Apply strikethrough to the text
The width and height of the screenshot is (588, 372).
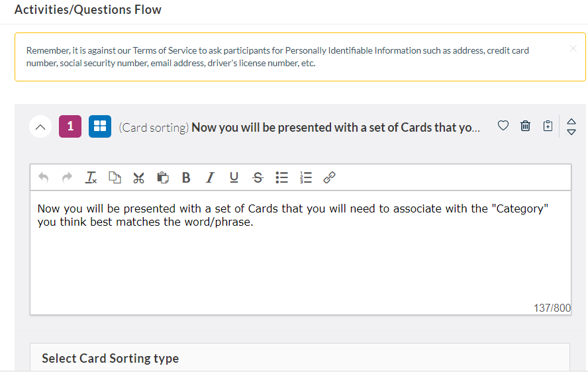tap(258, 177)
